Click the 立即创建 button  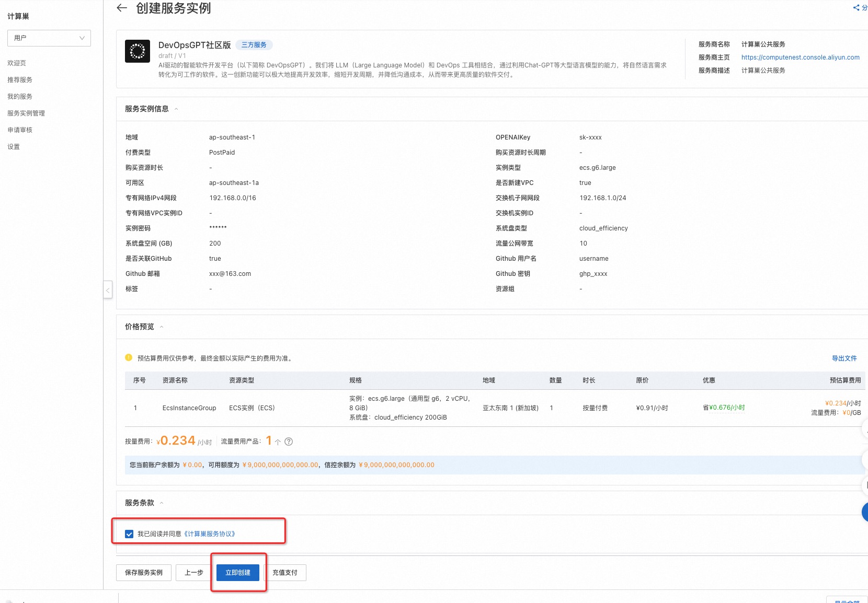[x=238, y=573]
